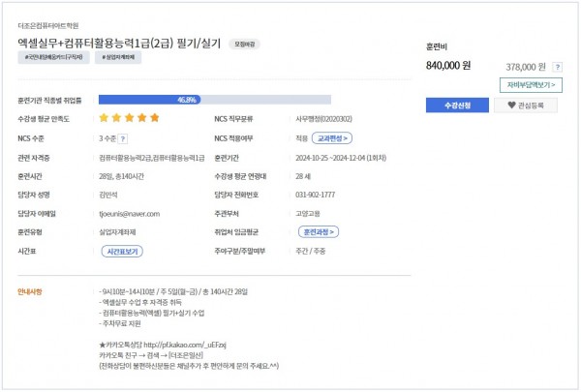The height and width of the screenshot is (392, 581).
Task: Click the course title heading
Action: pos(119,44)
